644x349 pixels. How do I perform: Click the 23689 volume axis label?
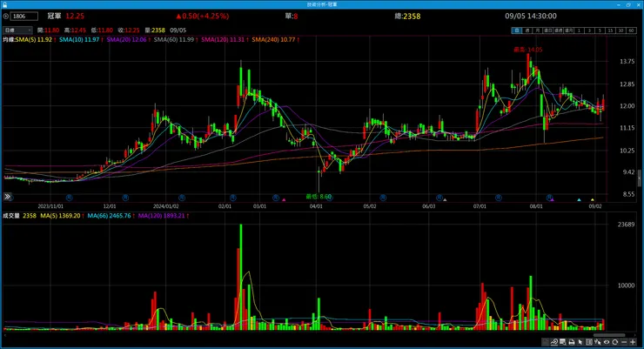626,225
